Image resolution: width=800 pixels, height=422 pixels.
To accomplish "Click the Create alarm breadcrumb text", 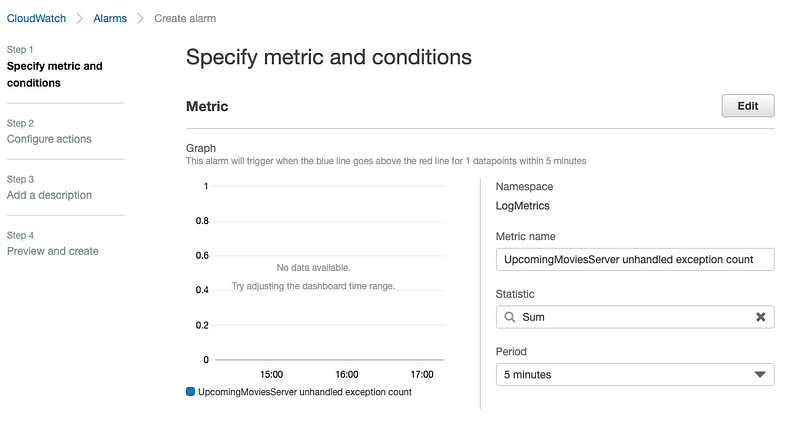I will (185, 18).
